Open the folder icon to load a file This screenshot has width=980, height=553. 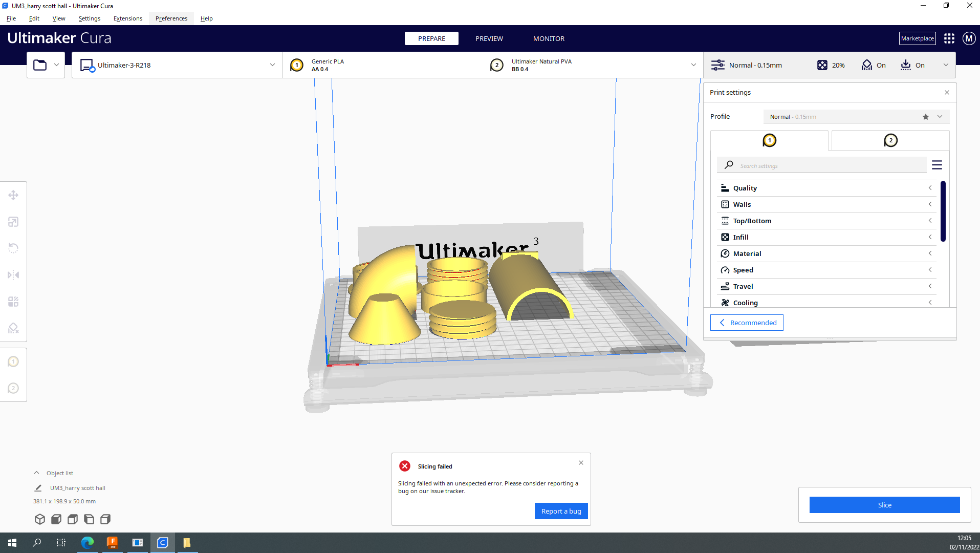(40, 65)
